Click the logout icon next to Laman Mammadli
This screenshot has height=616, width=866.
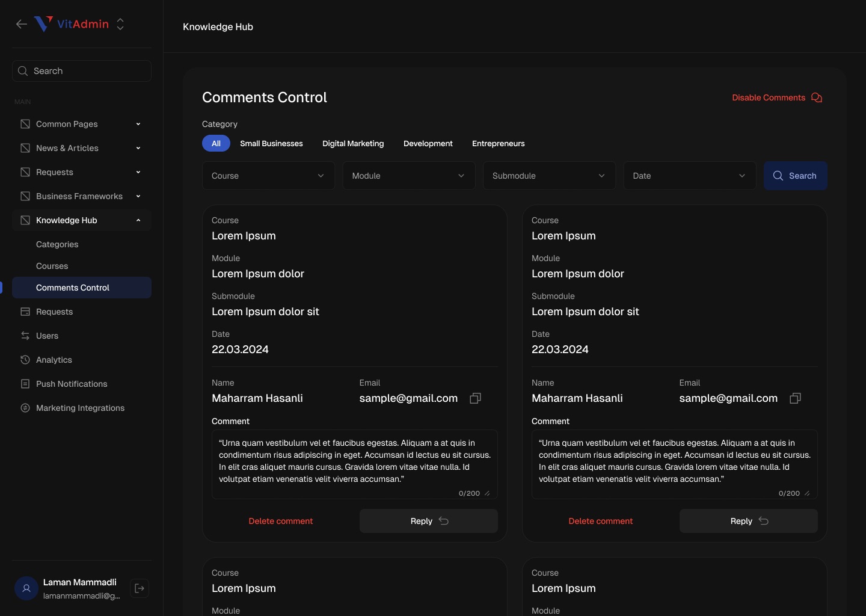(x=140, y=588)
